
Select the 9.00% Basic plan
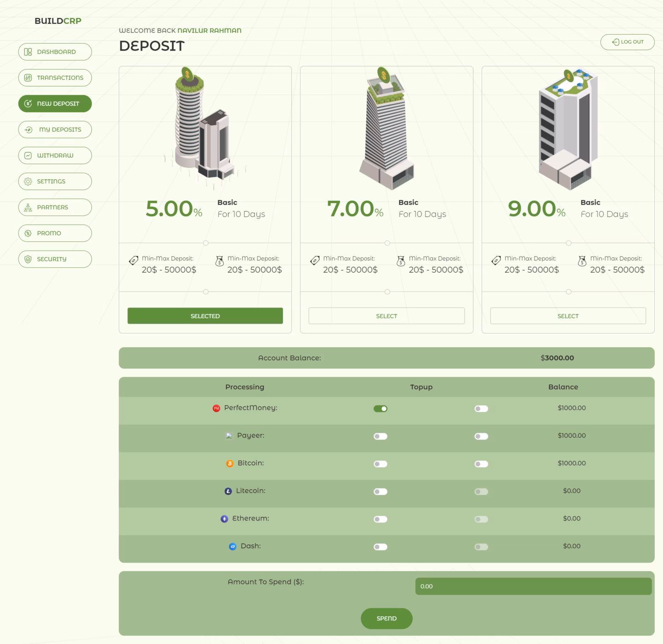point(568,316)
